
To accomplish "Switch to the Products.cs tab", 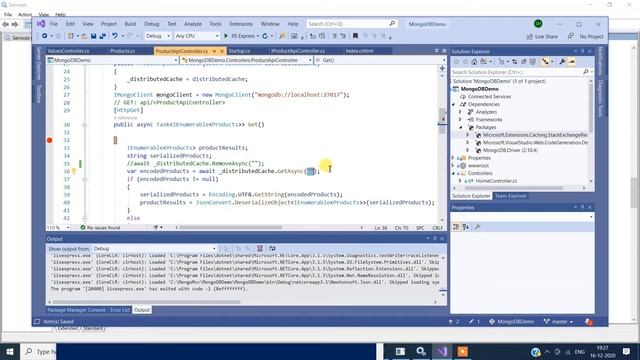I will click(x=122, y=51).
